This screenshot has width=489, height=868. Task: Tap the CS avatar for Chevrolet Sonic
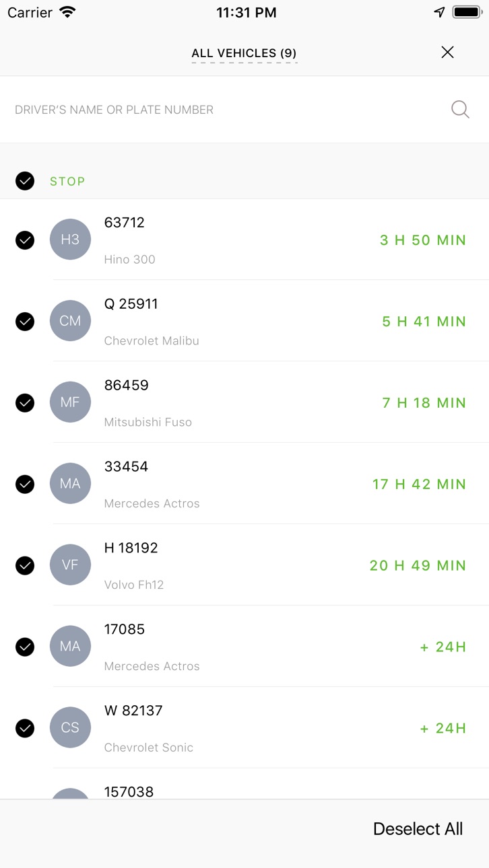pyautogui.click(x=70, y=728)
